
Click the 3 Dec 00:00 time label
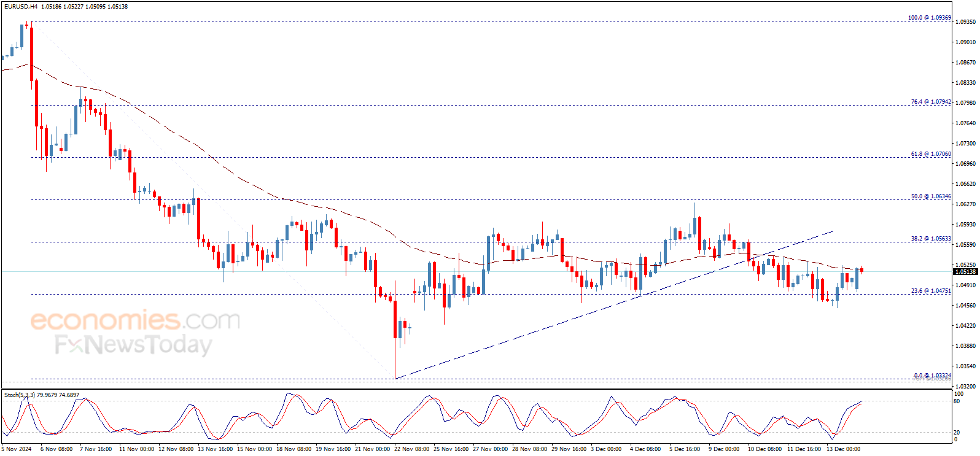pos(606,449)
